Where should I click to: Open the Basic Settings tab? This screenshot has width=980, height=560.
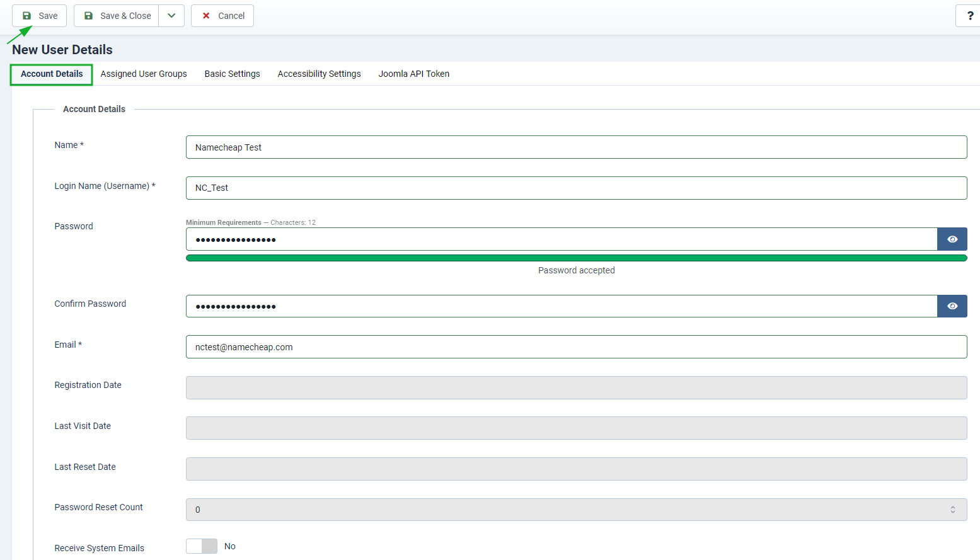pos(232,74)
